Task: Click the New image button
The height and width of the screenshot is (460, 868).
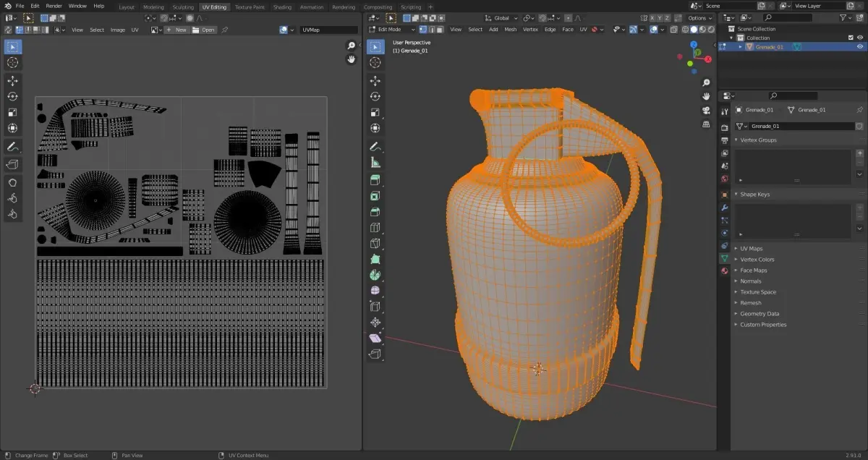Action: pos(176,30)
